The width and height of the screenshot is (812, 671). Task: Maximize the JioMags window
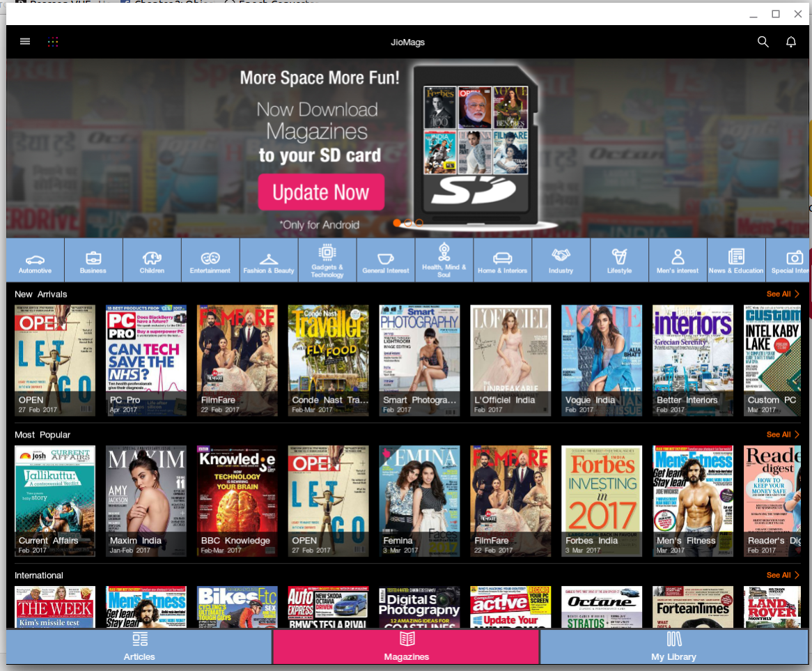tap(776, 14)
